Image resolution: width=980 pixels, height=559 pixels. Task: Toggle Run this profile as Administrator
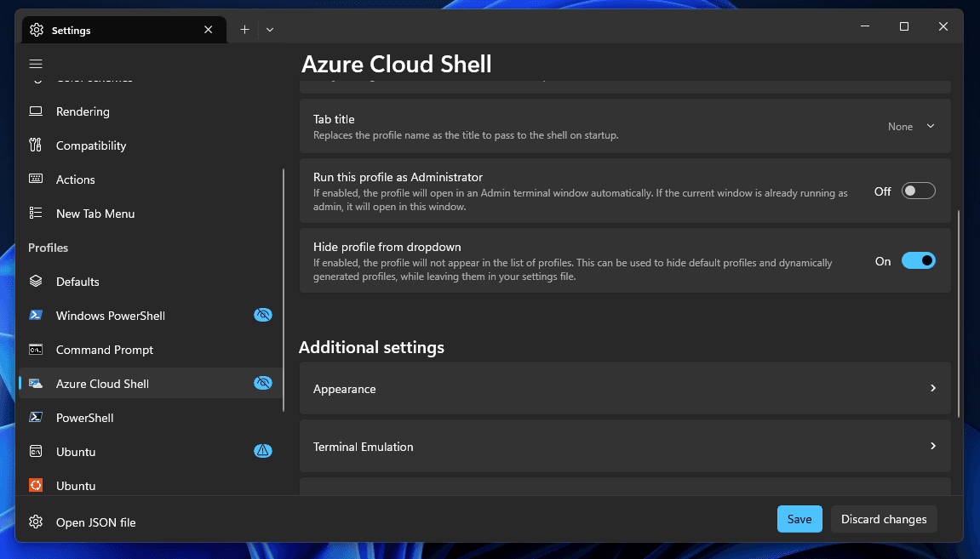918,191
